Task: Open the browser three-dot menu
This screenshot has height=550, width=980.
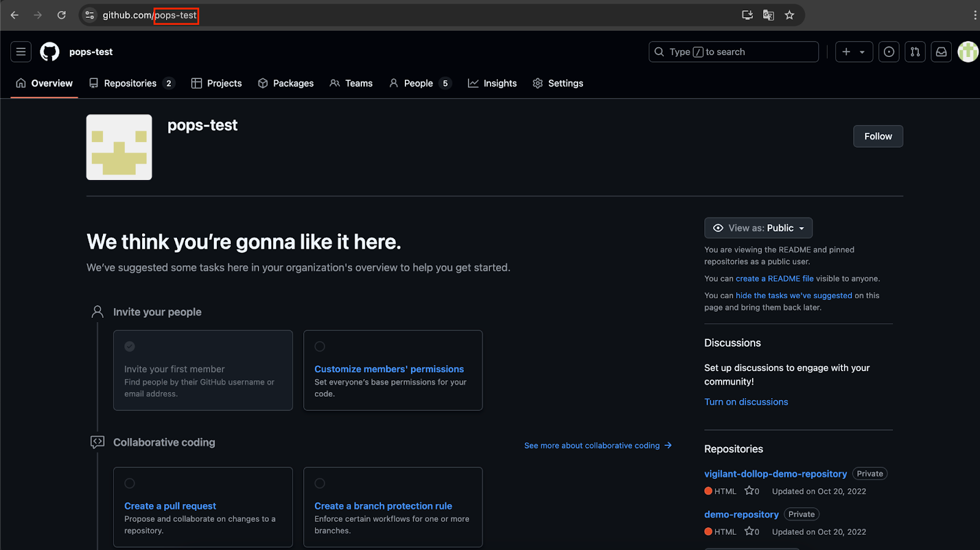Action: 974,15
